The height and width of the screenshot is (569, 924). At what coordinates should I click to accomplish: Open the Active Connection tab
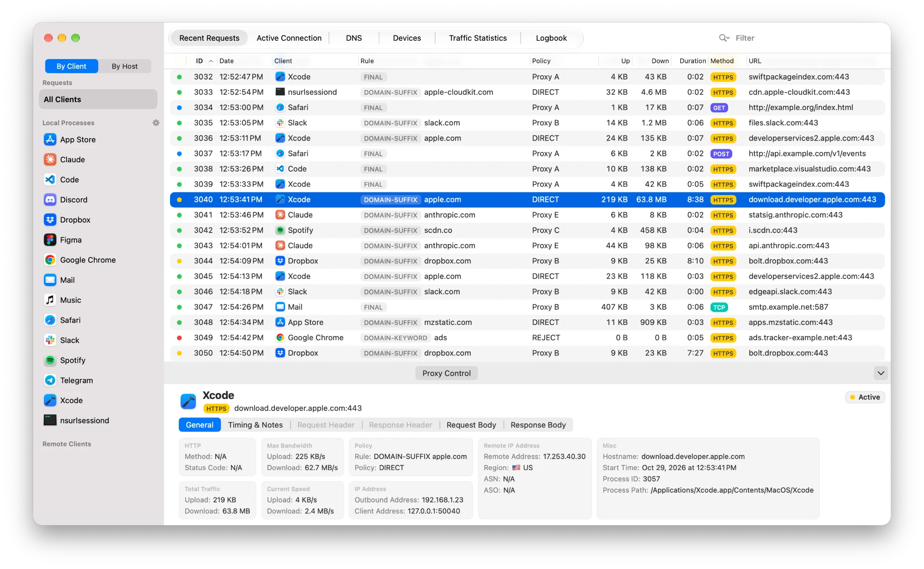[289, 38]
